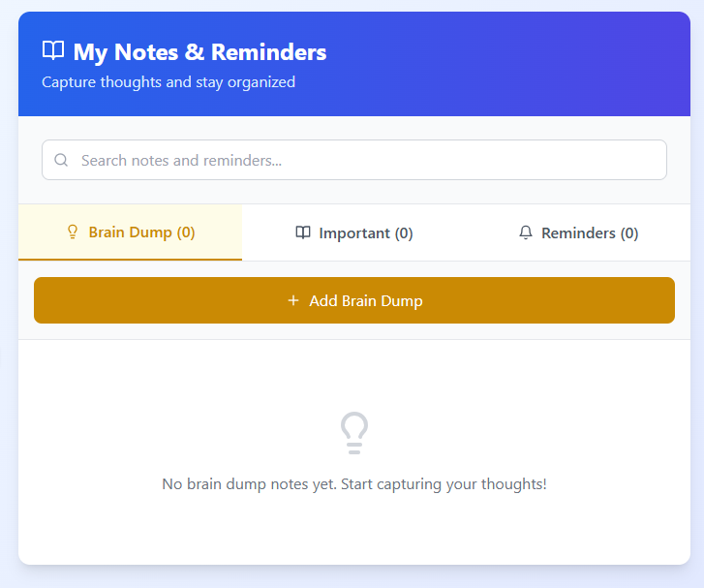
Task: Click the plus icon on Add Brain Dump
Action: click(x=293, y=301)
